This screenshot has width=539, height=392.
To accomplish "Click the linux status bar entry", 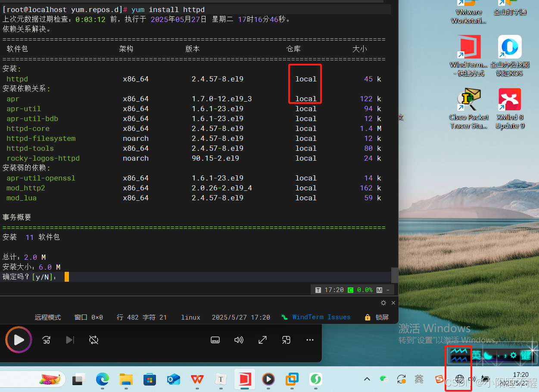I will pos(190,317).
